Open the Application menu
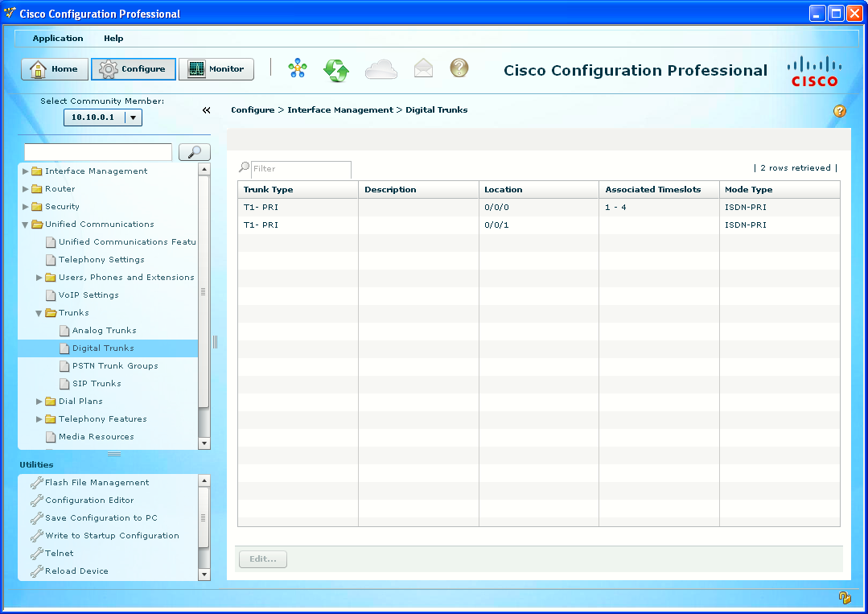 (58, 38)
